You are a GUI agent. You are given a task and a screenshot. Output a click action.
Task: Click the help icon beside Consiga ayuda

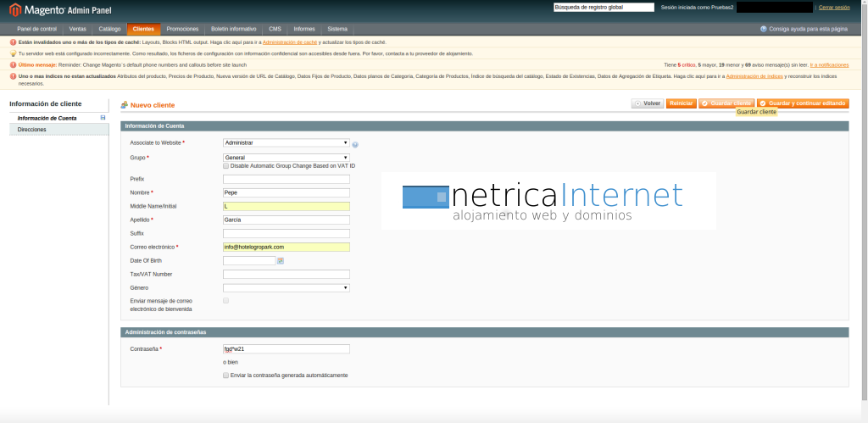pos(764,29)
